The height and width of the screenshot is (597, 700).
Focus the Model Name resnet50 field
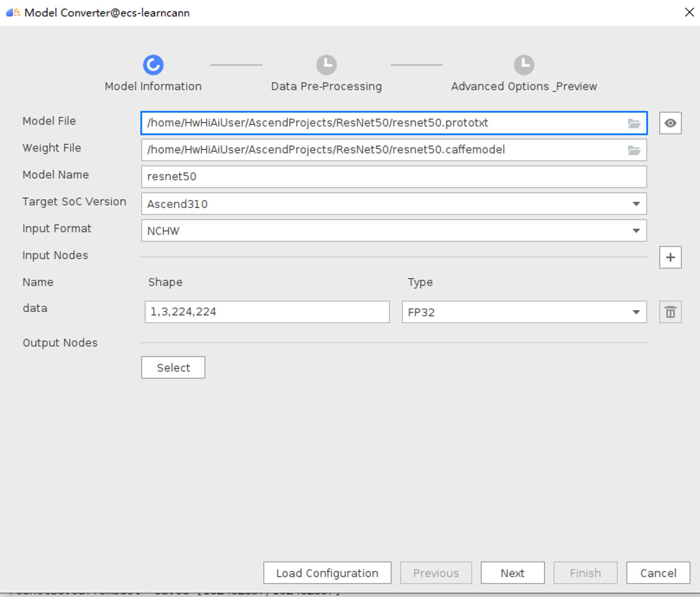(394, 177)
